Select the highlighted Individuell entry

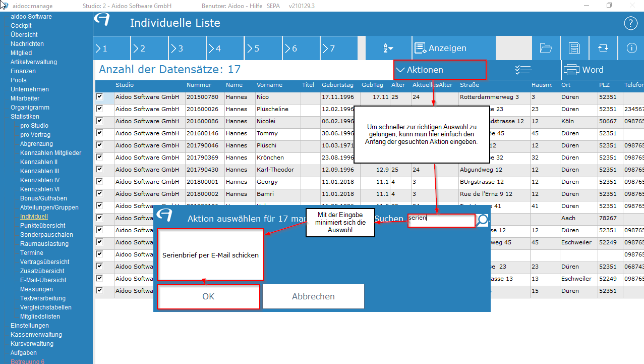click(x=34, y=217)
